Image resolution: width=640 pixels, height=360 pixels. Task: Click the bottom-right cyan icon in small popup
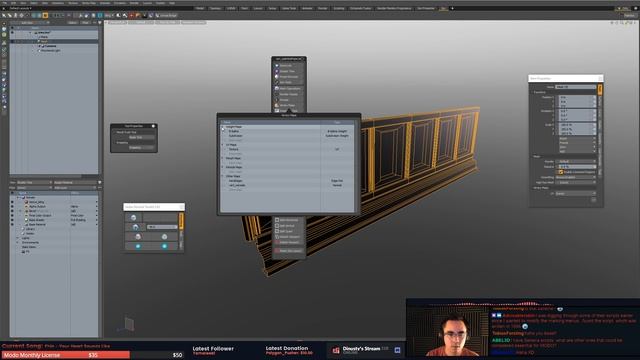(164, 246)
